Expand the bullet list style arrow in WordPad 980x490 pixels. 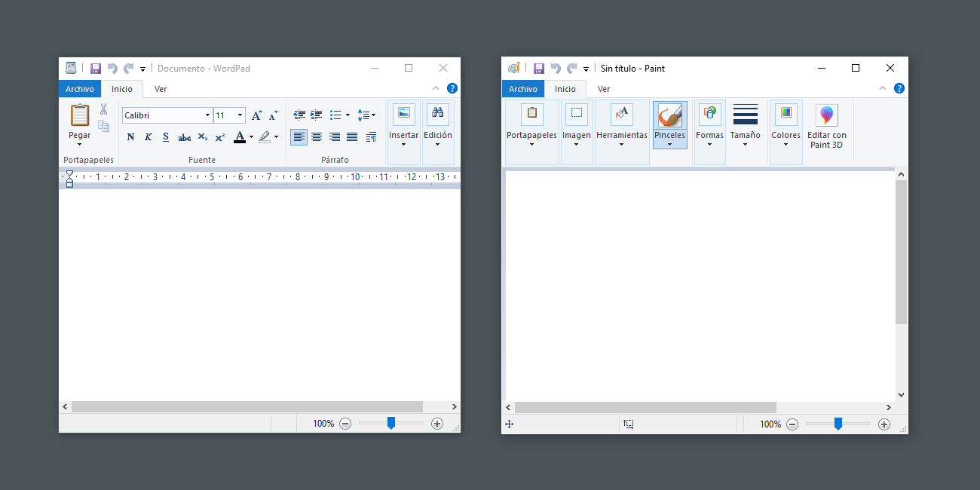point(348,115)
